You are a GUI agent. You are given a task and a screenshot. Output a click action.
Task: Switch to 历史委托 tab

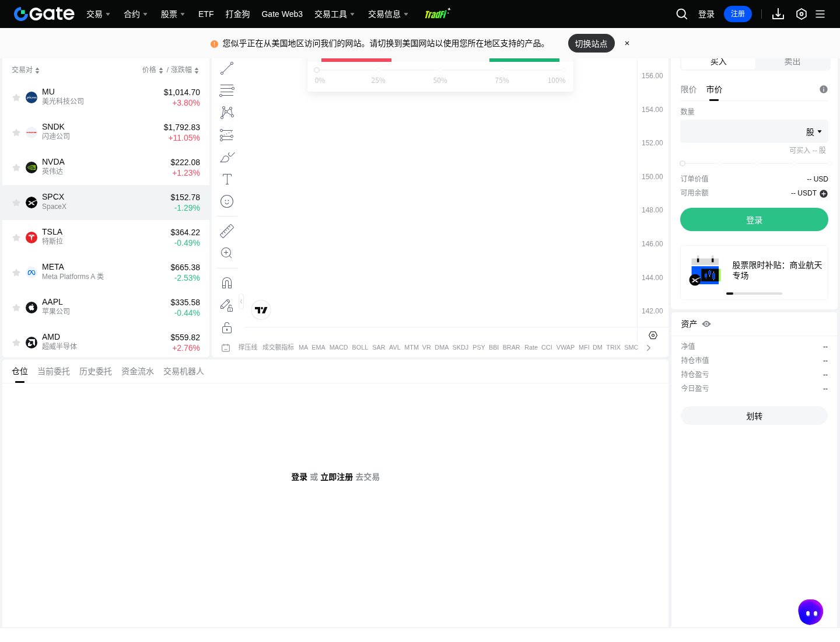(x=96, y=371)
